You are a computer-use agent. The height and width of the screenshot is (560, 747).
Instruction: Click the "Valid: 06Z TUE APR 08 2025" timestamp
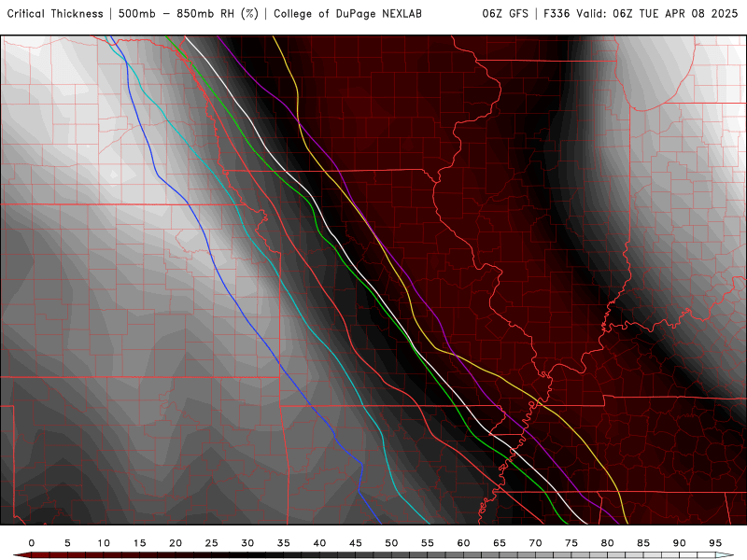(657, 14)
